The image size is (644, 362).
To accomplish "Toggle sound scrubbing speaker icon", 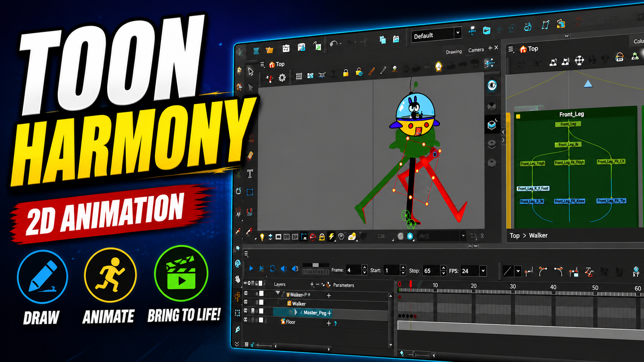I will (x=295, y=269).
